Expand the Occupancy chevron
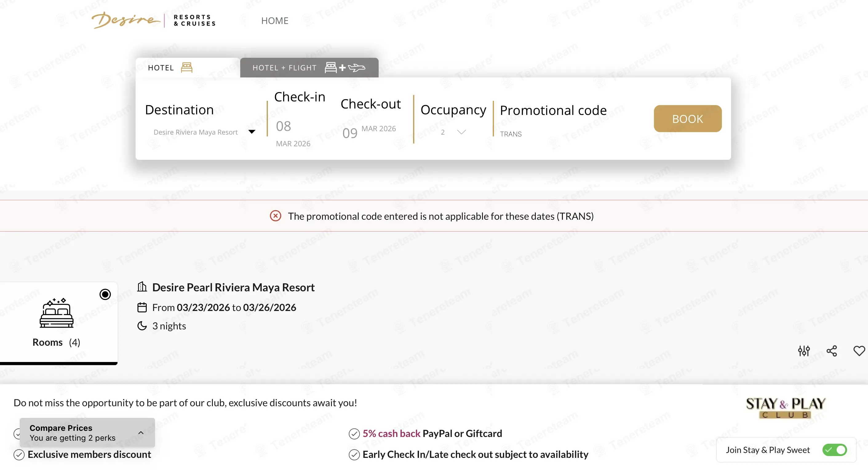This screenshot has width=868, height=472. [x=461, y=132]
